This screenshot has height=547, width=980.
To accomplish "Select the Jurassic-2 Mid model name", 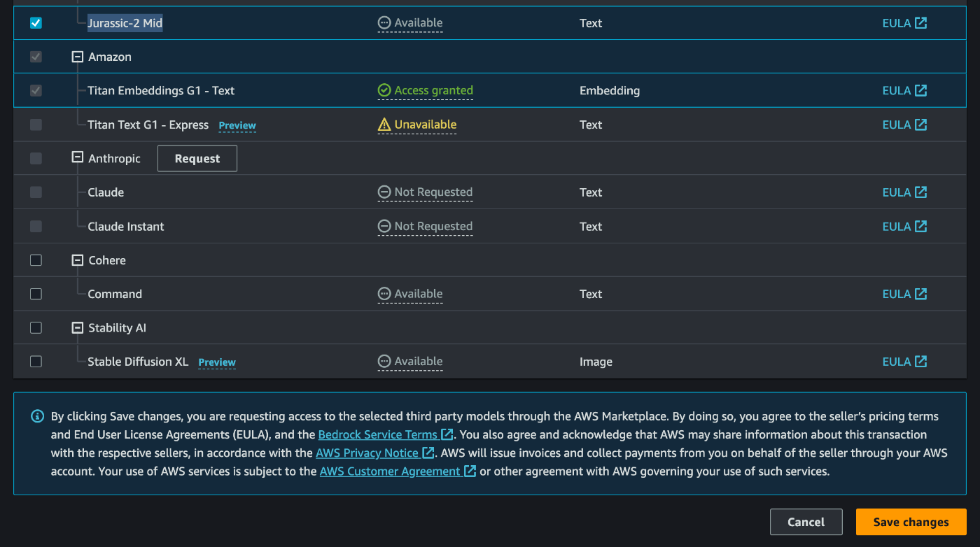I will point(125,23).
